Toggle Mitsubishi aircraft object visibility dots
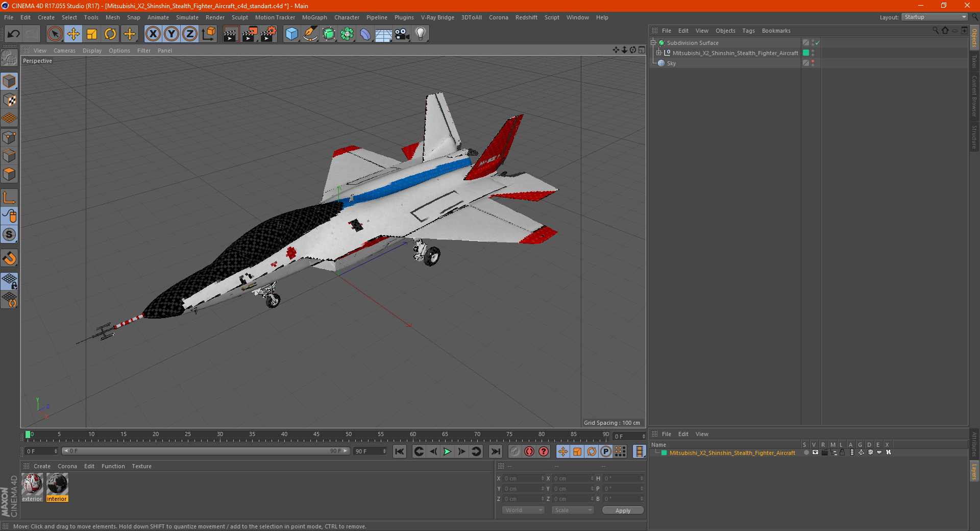Screen dimensions: 980x531 [x=813, y=53]
